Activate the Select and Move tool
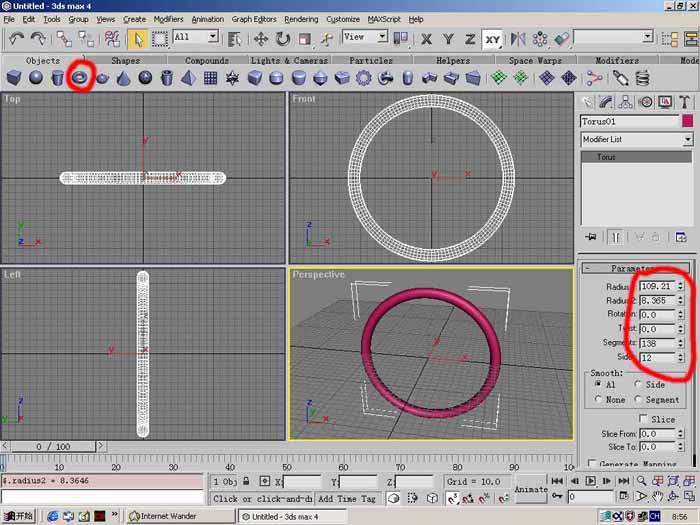The image size is (700, 525). pos(261,39)
